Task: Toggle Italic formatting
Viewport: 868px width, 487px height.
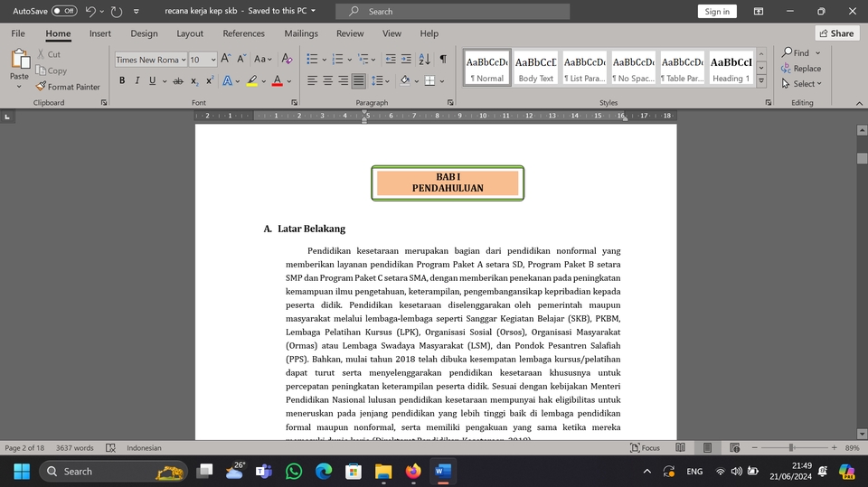Action: pos(137,80)
